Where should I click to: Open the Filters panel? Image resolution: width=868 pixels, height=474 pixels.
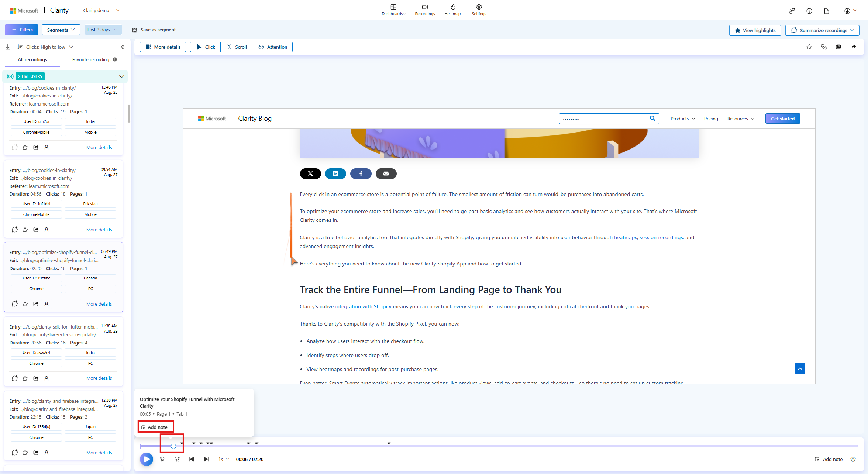[21, 30]
